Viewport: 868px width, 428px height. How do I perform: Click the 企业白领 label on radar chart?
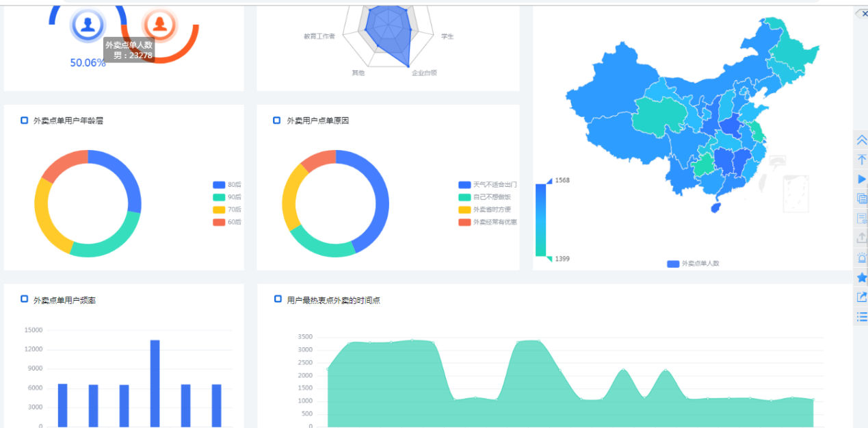point(424,73)
